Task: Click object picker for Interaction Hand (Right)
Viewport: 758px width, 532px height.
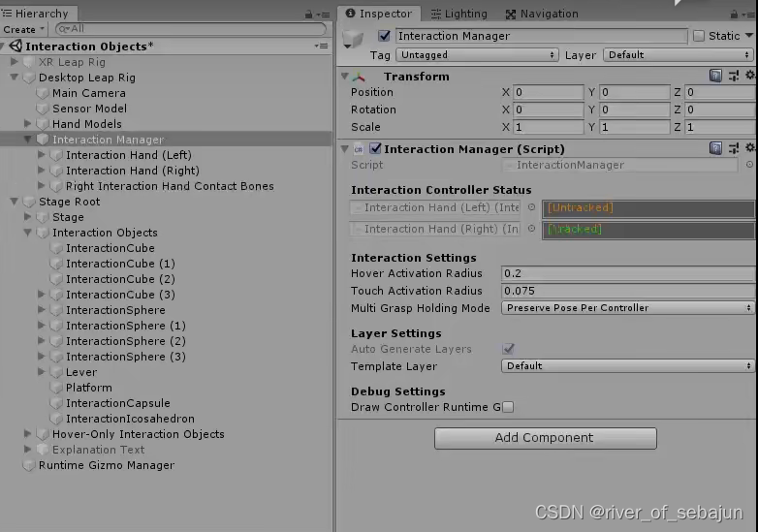Action: point(531,229)
